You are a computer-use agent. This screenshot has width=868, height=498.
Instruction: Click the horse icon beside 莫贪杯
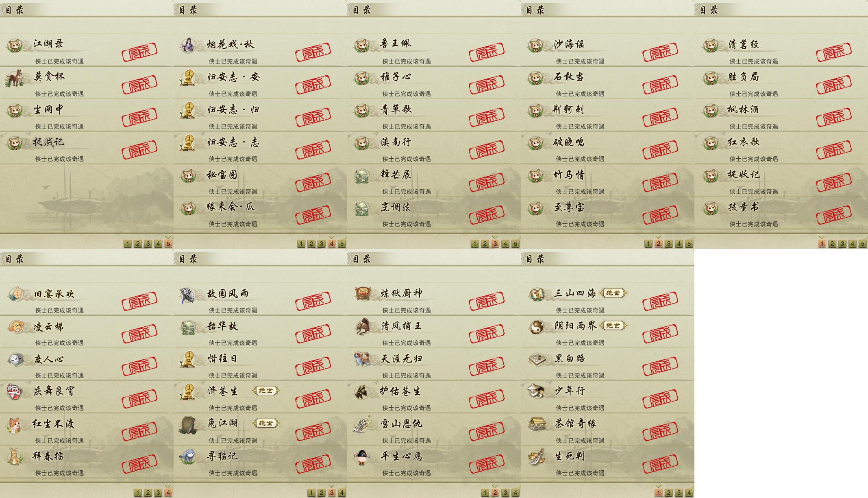click(14, 78)
